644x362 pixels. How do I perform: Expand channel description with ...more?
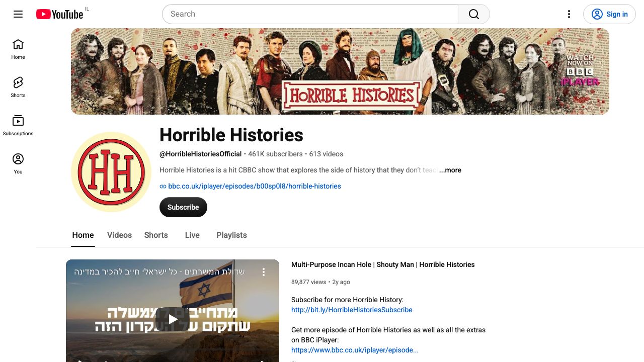(x=450, y=170)
